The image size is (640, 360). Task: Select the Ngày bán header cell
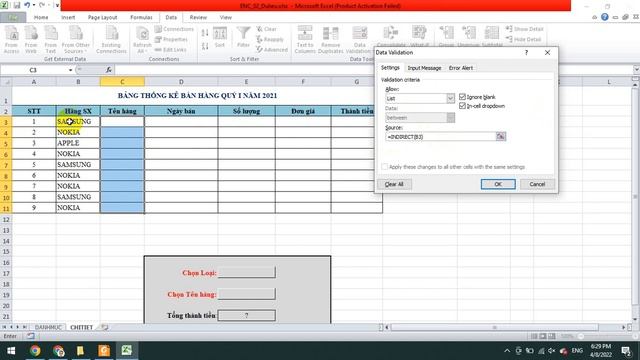pos(181,111)
